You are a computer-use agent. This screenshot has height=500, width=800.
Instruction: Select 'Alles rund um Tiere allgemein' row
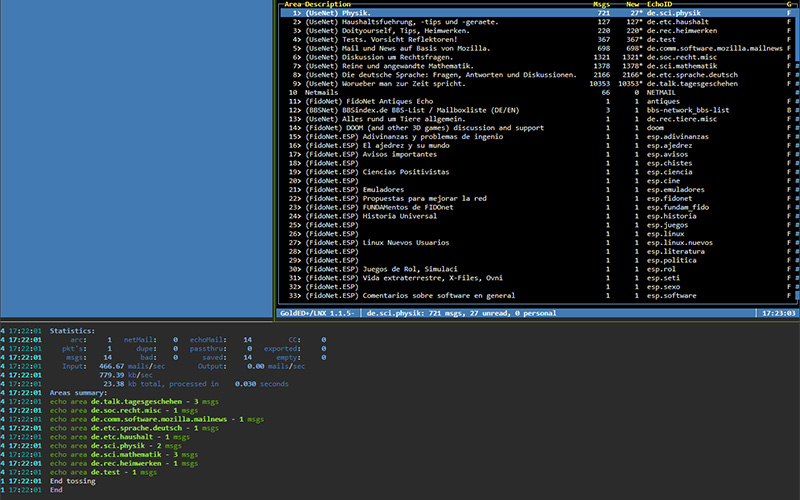(538, 119)
